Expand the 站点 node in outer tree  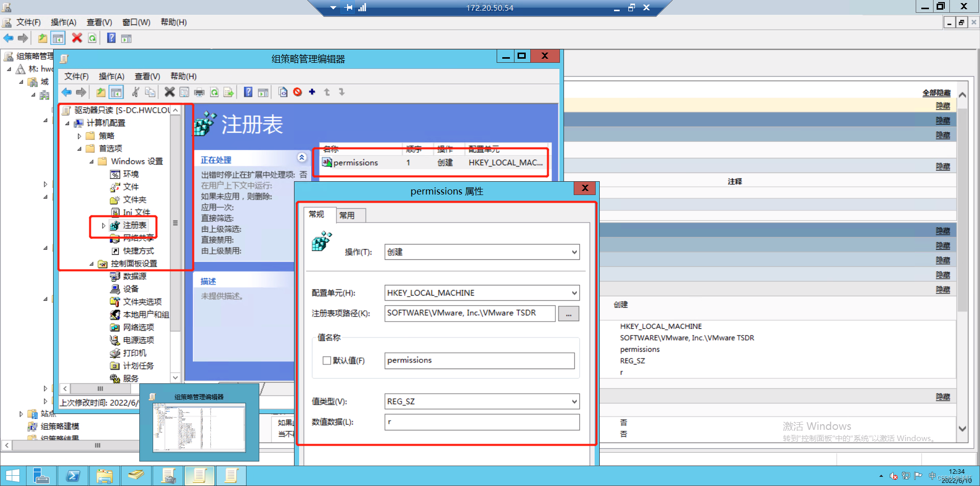[21, 414]
